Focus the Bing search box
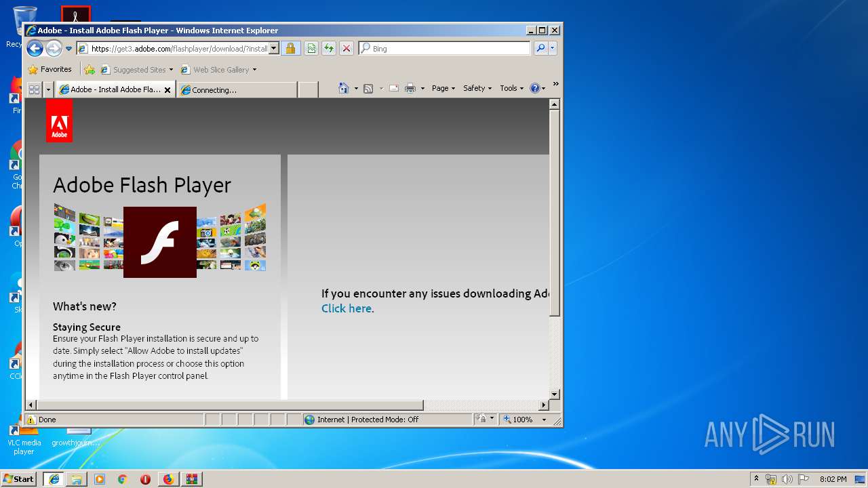The image size is (868, 488). (x=445, y=48)
